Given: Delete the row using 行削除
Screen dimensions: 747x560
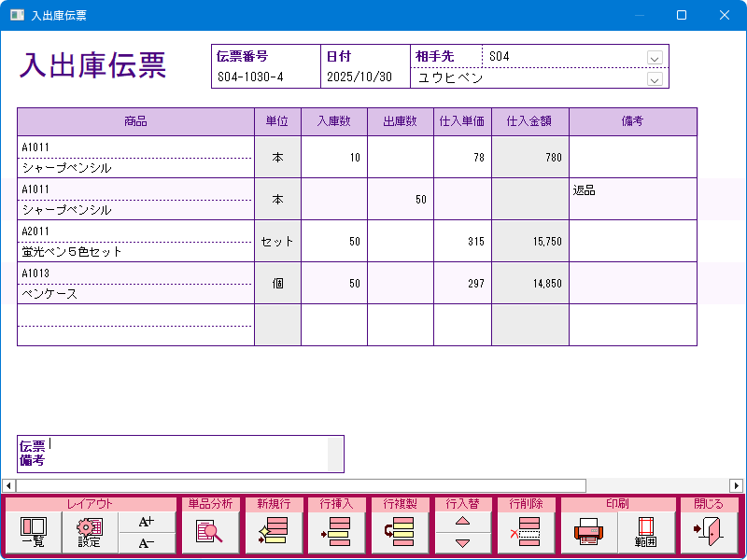Looking at the screenshot, I should (x=527, y=533).
